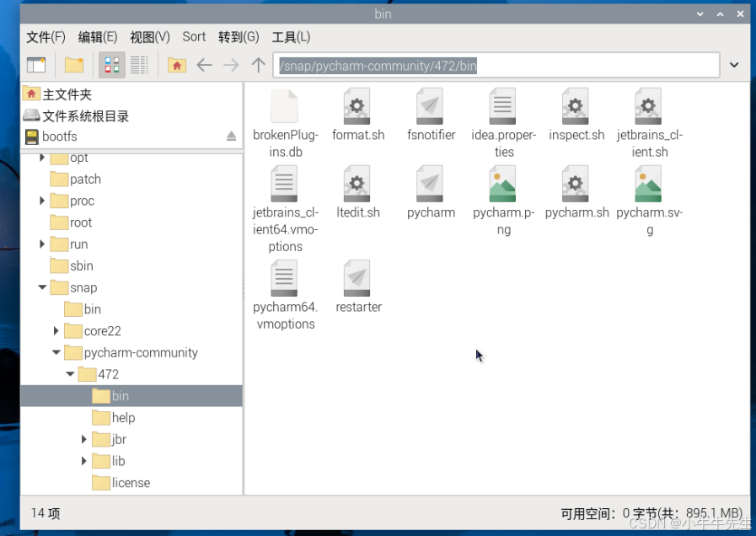The width and height of the screenshot is (756, 536).
Task: Expand the opt folder in tree
Action: pyautogui.click(x=42, y=158)
